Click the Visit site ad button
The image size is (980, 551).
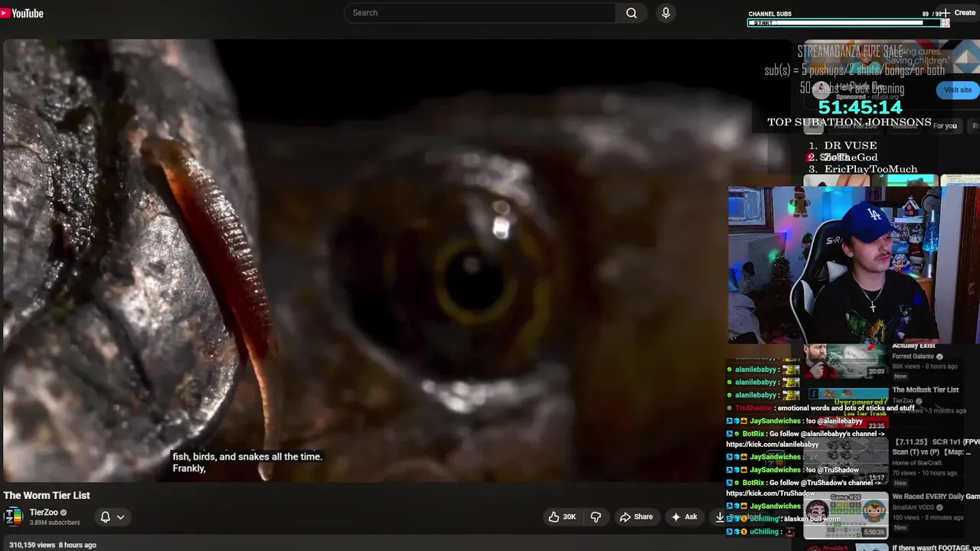tap(957, 90)
